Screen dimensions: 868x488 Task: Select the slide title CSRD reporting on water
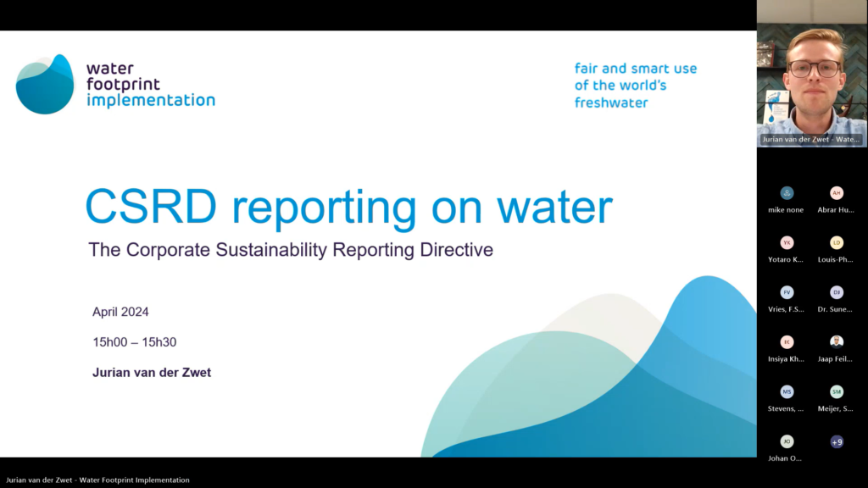click(x=348, y=206)
